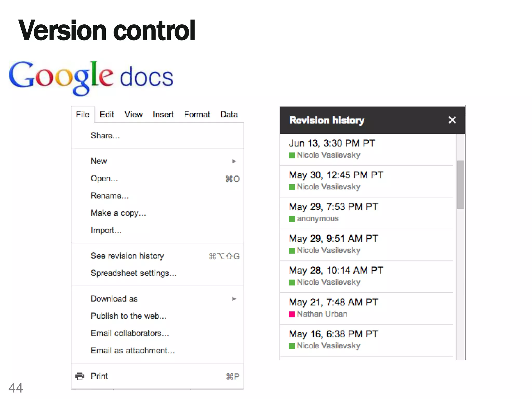
Task: Close the Revision history panel
Action: (452, 120)
